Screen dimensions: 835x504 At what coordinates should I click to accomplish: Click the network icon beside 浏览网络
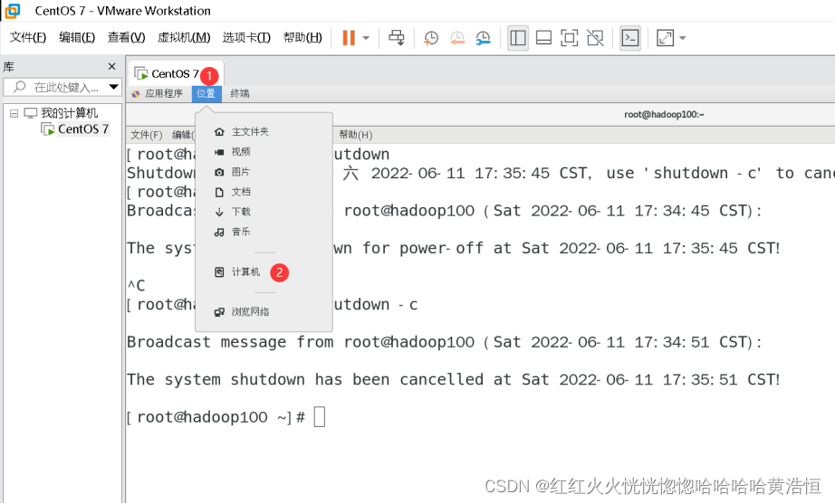click(219, 312)
